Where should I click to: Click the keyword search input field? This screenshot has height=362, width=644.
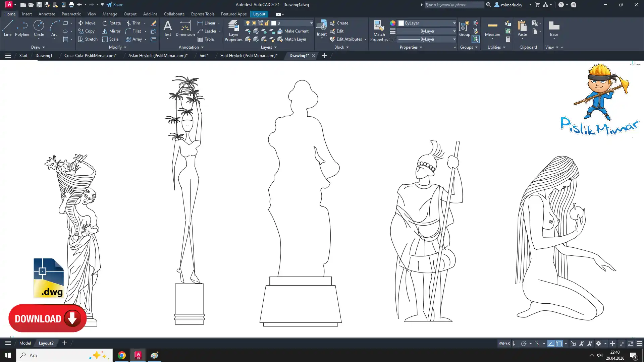point(453,5)
